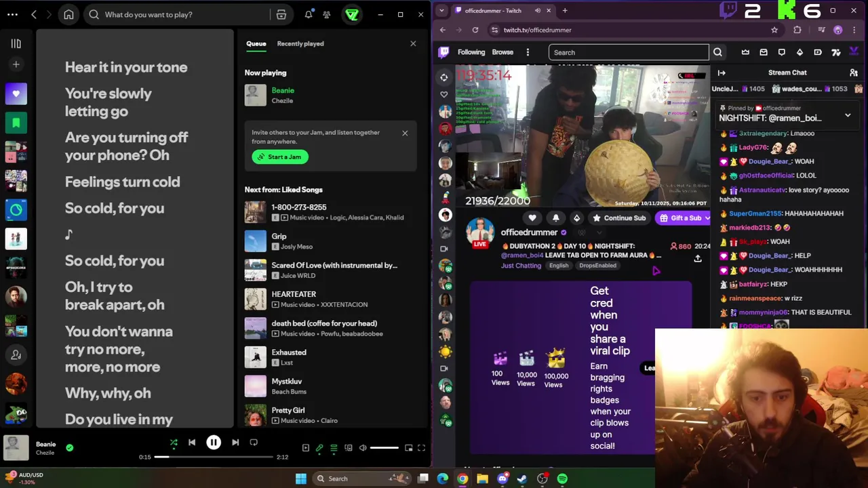This screenshot has width=868, height=488.
Task: Open Get Bits diamond icon
Action: [x=800, y=52]
